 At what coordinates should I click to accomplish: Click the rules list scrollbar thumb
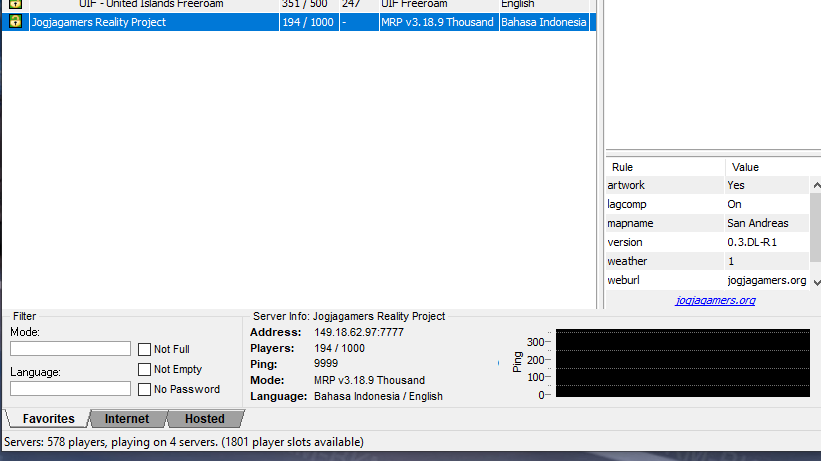pyautogui.click(x=816, y=227)
